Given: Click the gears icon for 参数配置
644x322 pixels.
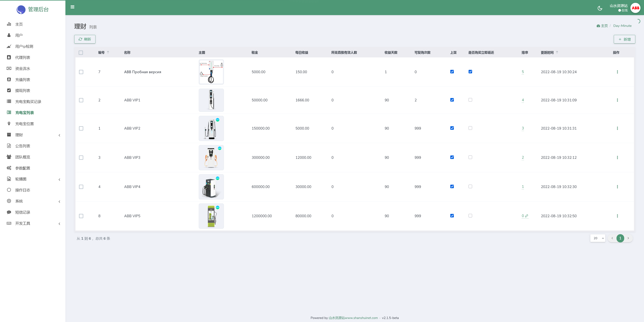Looking at the screenshot, I should coord(9,168).
